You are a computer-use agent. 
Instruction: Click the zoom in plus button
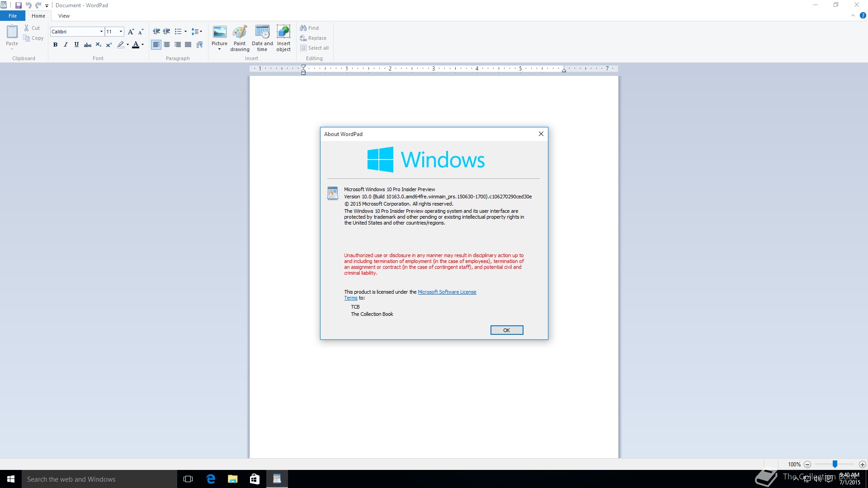[x=863, y=465]
